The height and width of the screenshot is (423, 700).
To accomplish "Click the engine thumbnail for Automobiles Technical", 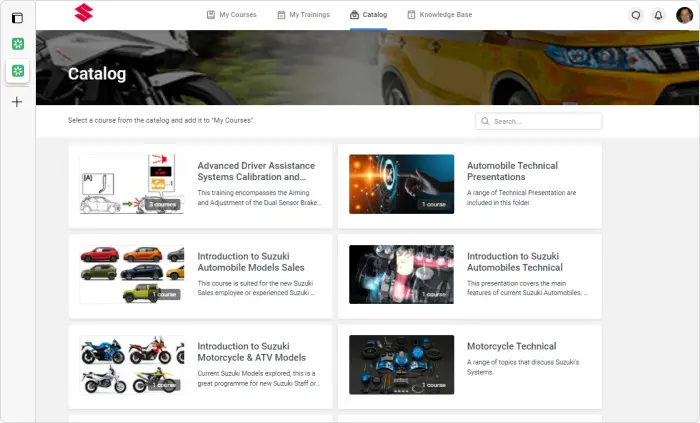I will 401,274.
